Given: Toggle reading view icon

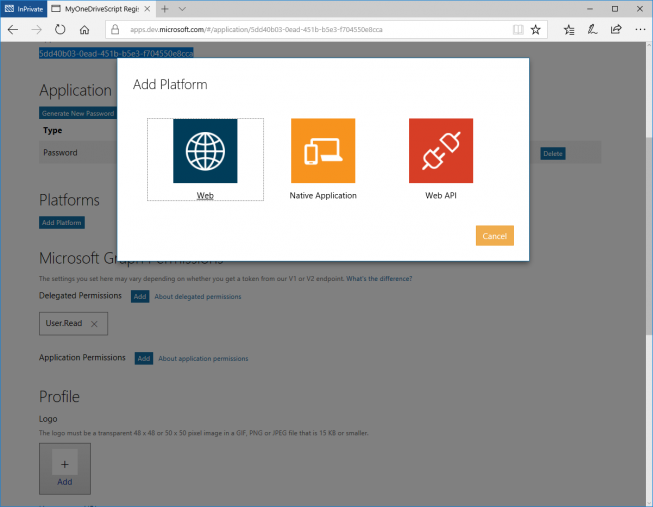Looking at the screenshot, I should point(518,30).
